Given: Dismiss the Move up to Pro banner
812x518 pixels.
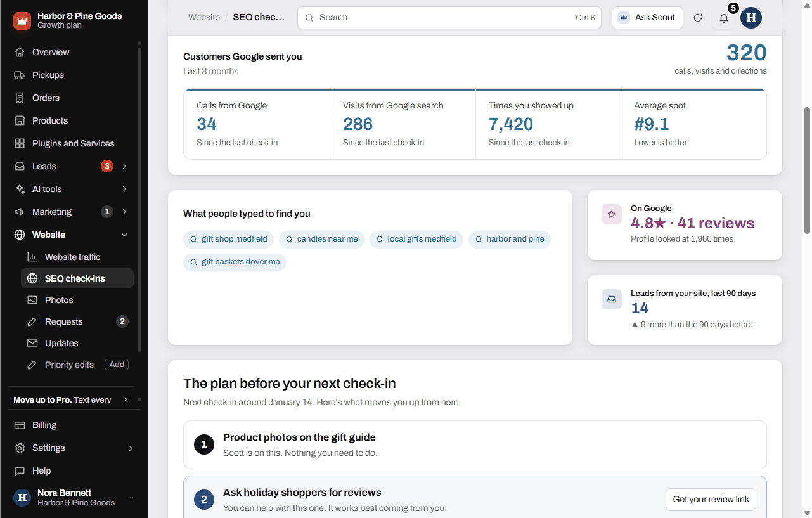Looking at the screenshot, I should (126, 399).
